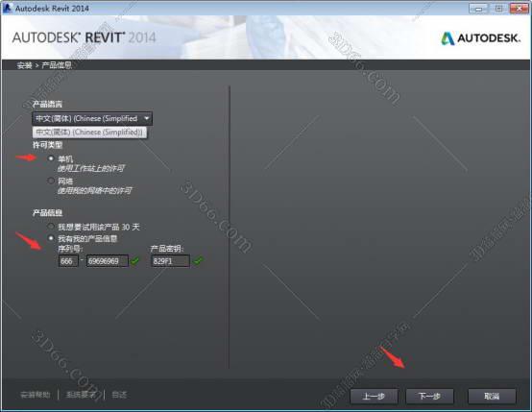Click 下一步 next button
This screenshot has height=412, width=532.
click(429, 396)
